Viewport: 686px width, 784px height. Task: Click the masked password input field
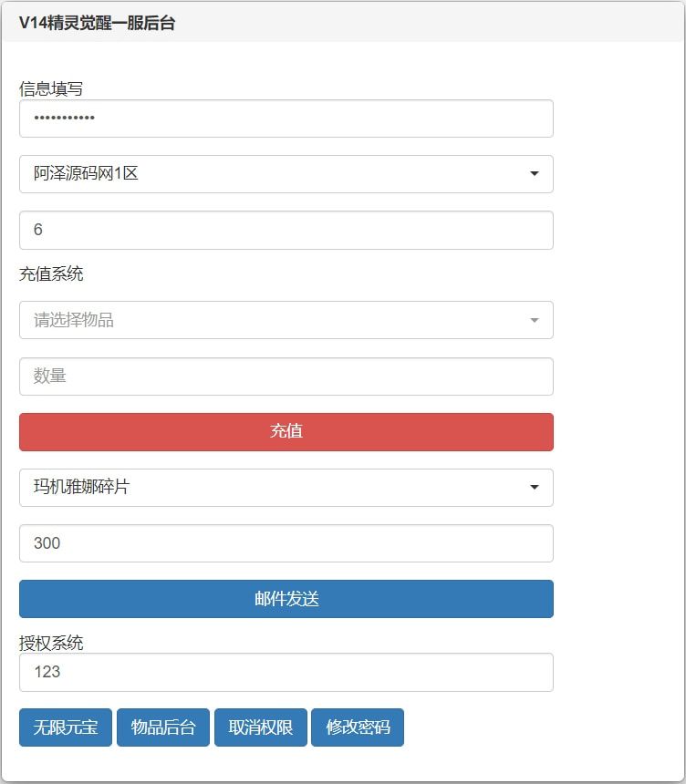(x=286, y=119)
